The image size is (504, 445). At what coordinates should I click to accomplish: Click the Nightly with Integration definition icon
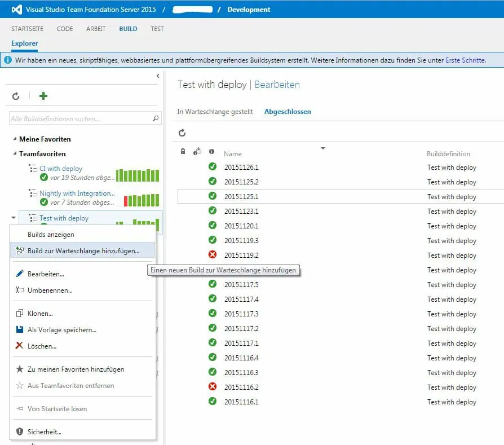(x=33, y=193)
